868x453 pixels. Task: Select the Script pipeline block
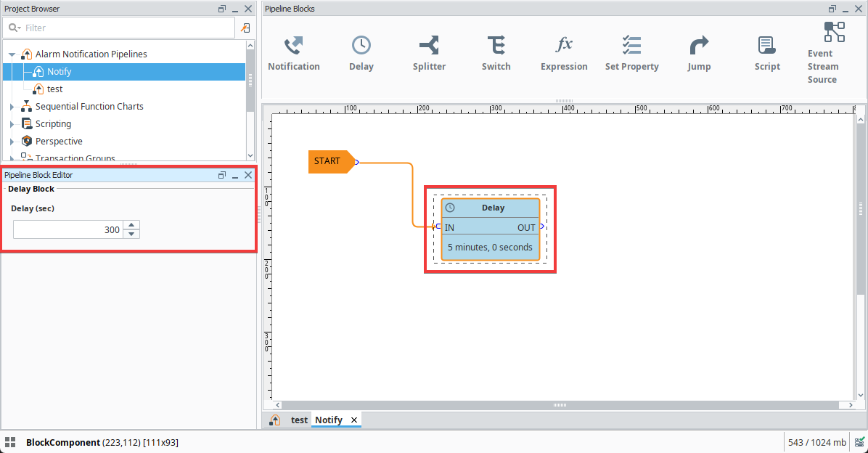click(x=767, y=54)
